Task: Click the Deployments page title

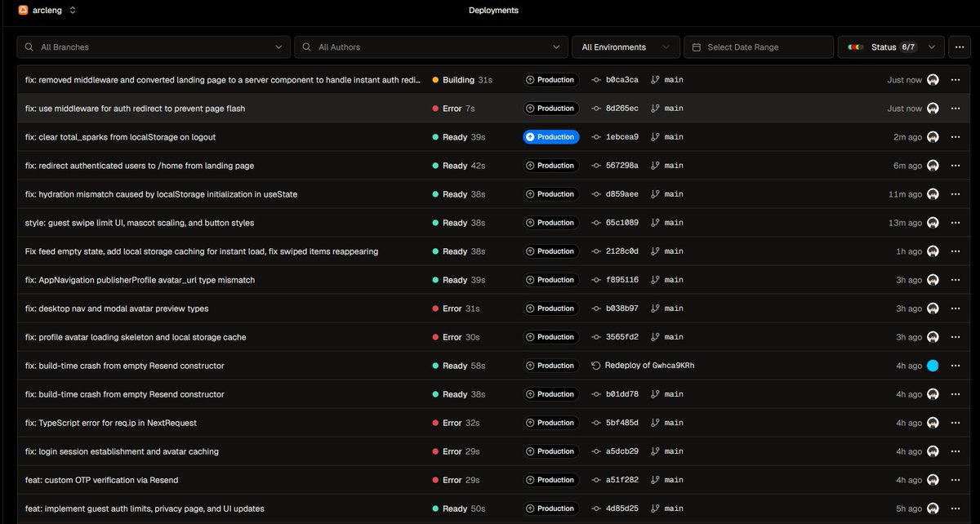Action: click(493, 11)
